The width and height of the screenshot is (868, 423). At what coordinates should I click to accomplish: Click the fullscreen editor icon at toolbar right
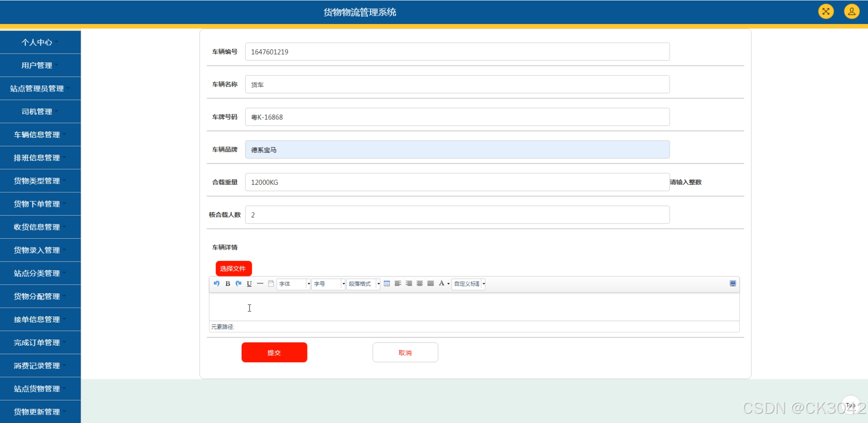pos(732,283)
